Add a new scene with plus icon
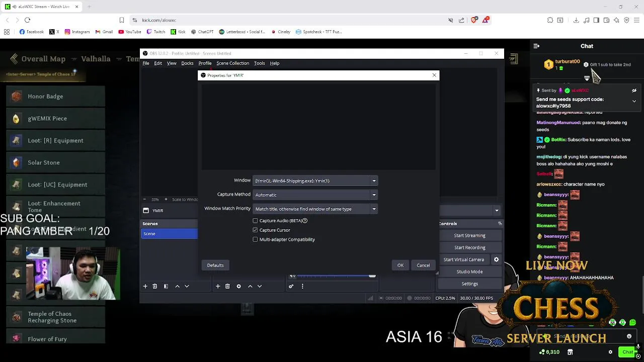 coord(145,286)
